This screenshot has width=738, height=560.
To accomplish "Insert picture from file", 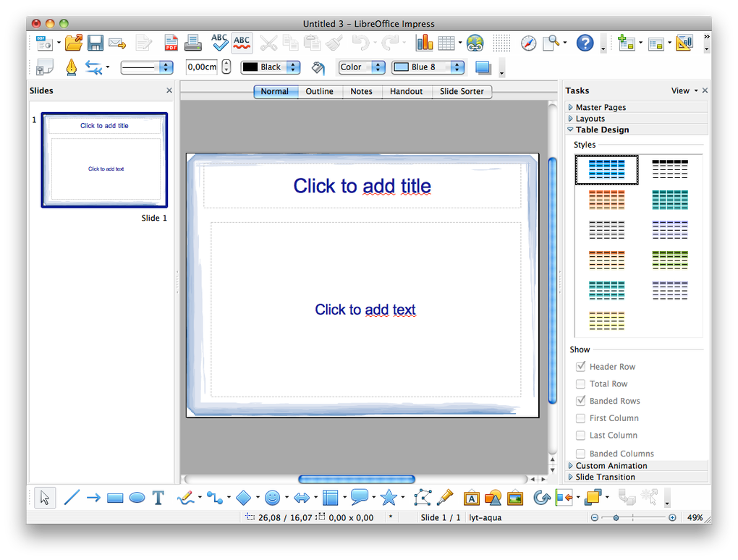I will click(515, 497).
